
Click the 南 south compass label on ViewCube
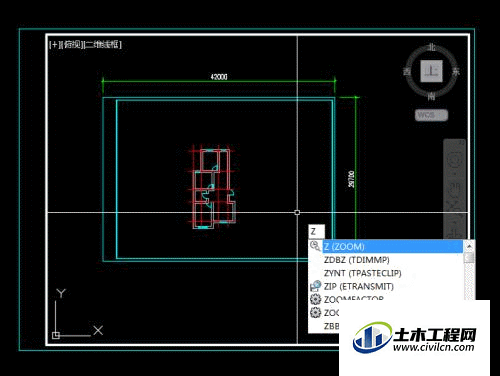coord(431,96)
